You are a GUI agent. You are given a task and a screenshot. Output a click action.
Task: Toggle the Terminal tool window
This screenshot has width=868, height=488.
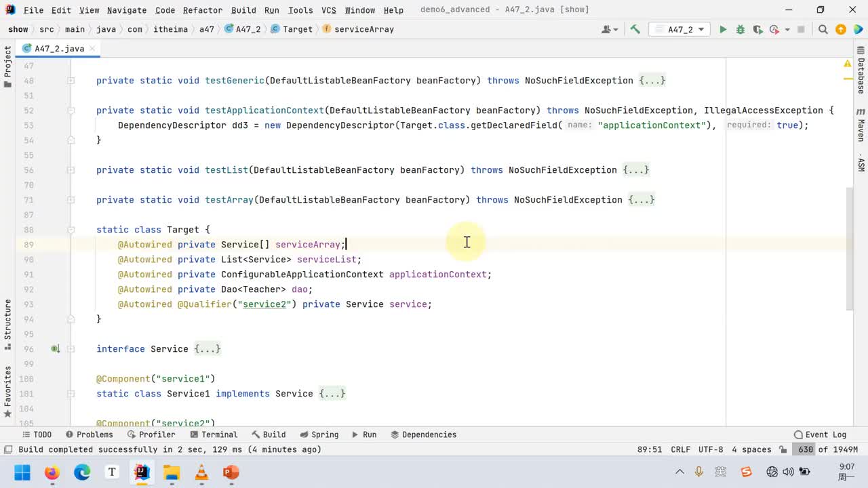214,434
